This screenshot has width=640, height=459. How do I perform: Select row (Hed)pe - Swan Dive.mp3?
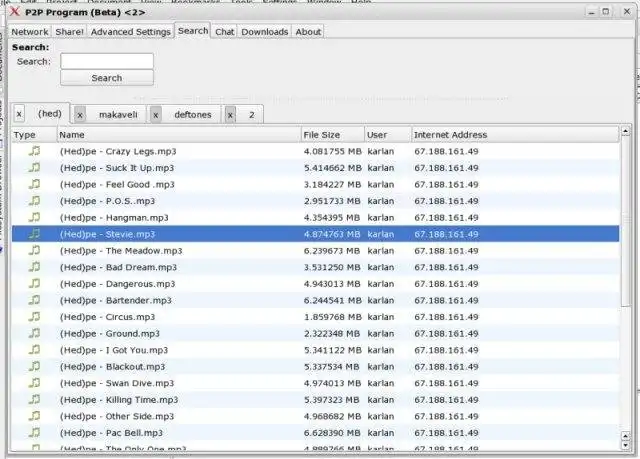pos(315,383)
